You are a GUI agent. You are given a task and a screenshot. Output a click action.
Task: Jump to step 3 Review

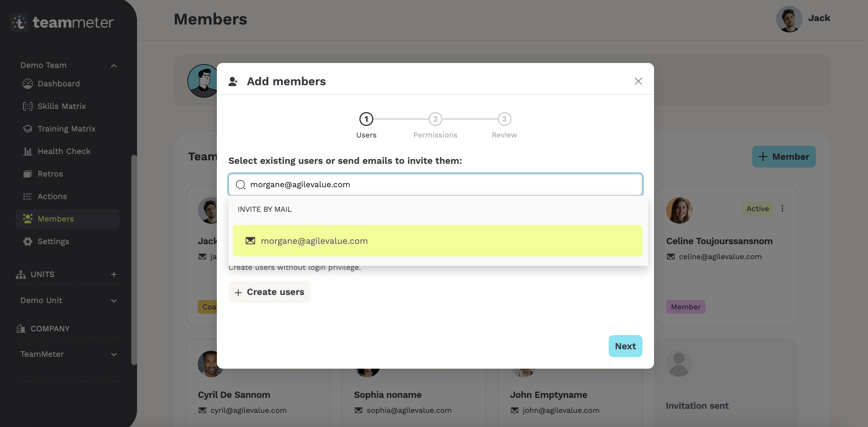pos(504,119)
